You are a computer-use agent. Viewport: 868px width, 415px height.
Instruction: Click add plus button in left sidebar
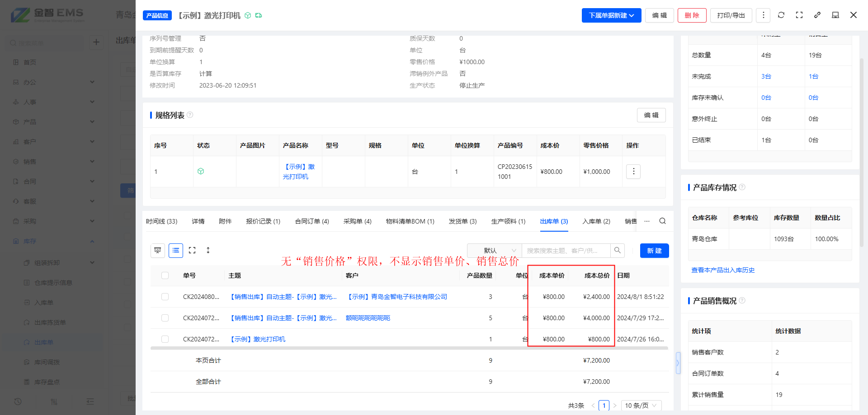[96, 42]
